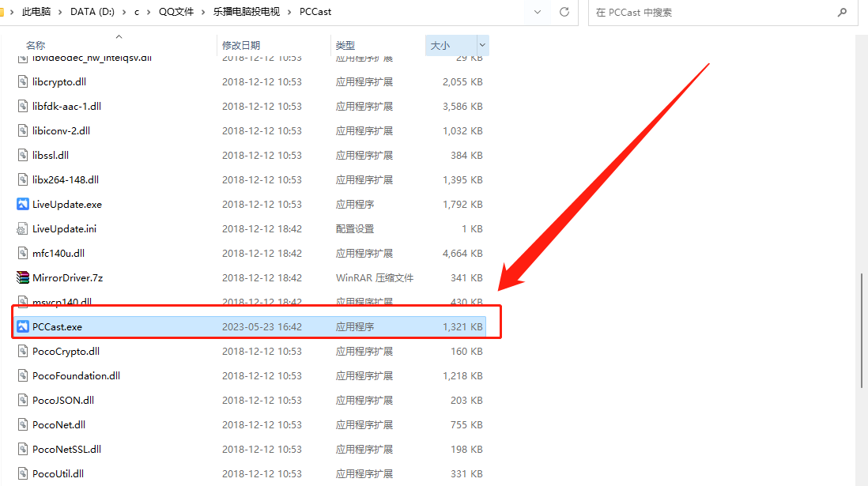Open the 大小 column filter dropdown
This screenshot has height=486, width=868.
(482, 45)
